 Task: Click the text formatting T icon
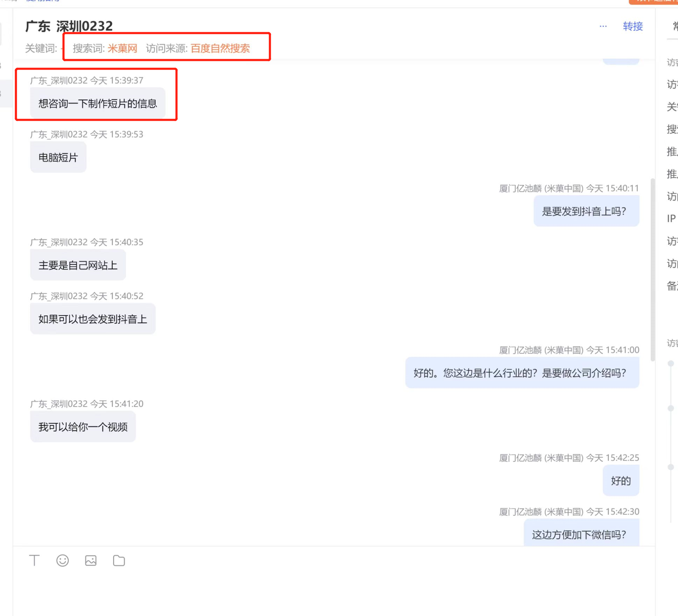[35, 560]
